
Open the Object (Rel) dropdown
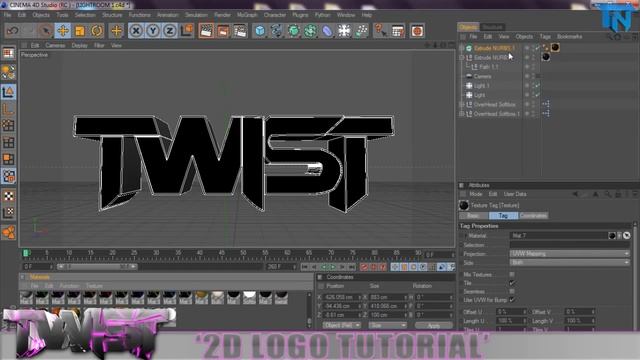pyautogui.click(x=342, y=326)
